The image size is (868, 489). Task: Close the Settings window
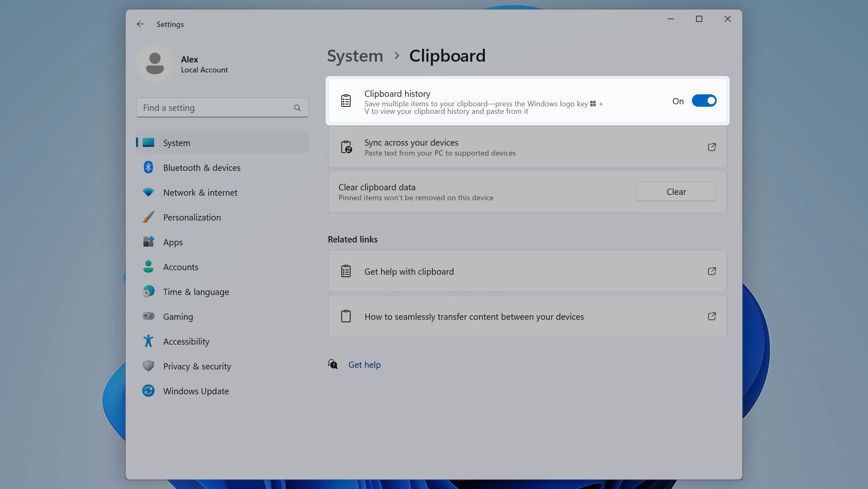[727, 19]
